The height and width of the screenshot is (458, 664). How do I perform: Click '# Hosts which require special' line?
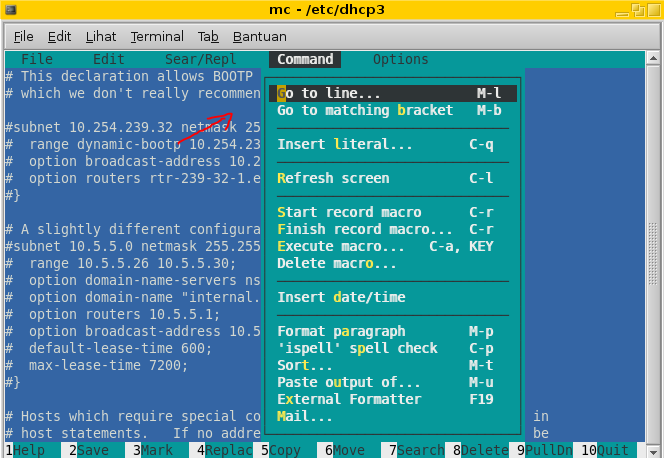pyautogui.click(x=133, y=417)
